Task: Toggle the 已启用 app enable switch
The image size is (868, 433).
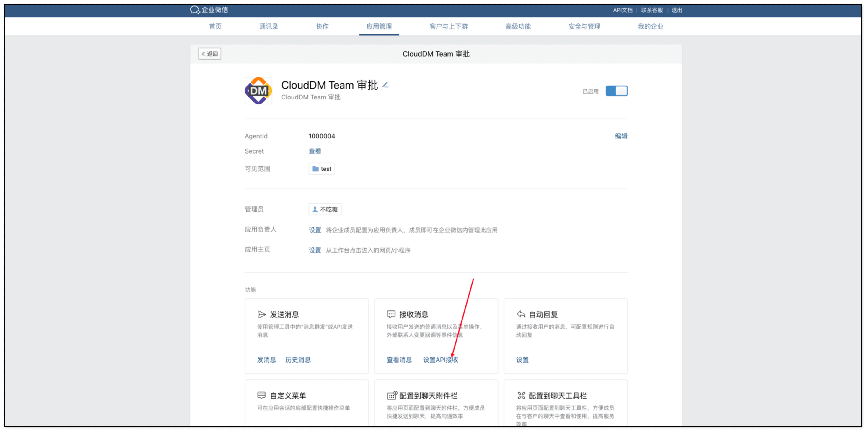Action: (616, 91)
